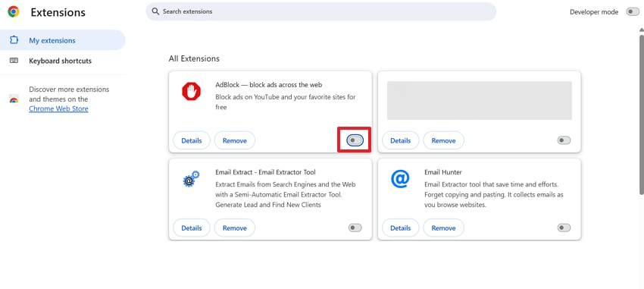The width and height of the screenshot is (644, 289).
Task: Open Email Extract Details
Action: pos(192,228)
